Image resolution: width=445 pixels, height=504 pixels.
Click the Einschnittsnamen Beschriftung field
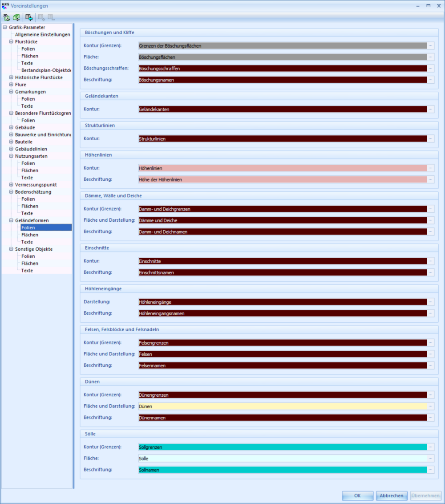tap(283, 272)
